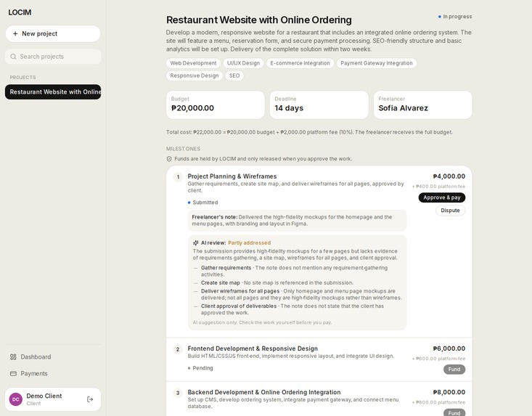
Task: Click the ₱400.00 platform fee text
Action: pyautogui.click(x=438, y=187)
